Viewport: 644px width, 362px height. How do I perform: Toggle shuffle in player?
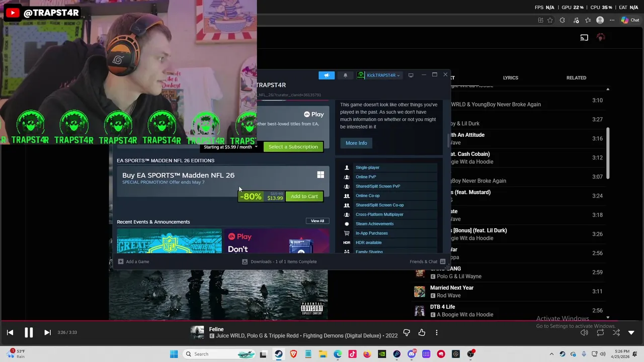(x=616, y=332)
